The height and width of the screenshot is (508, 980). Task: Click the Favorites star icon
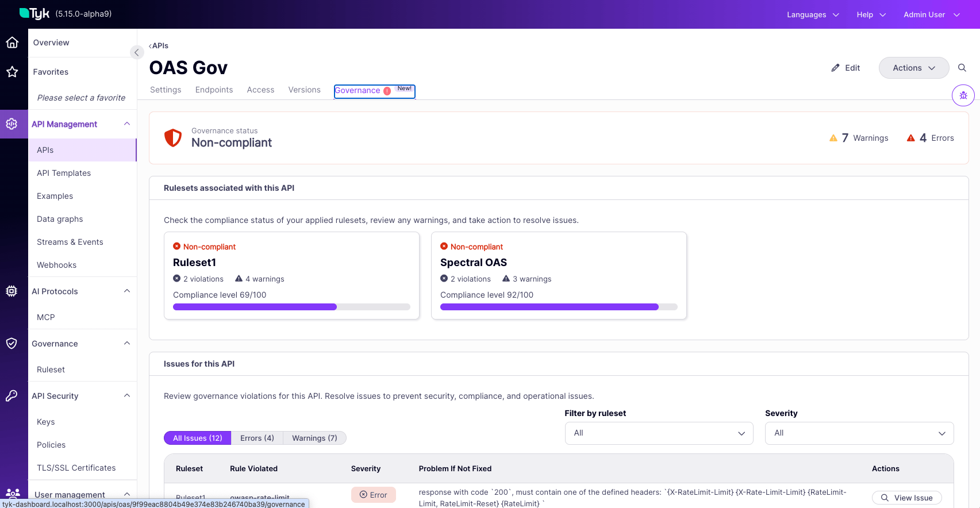12,72
